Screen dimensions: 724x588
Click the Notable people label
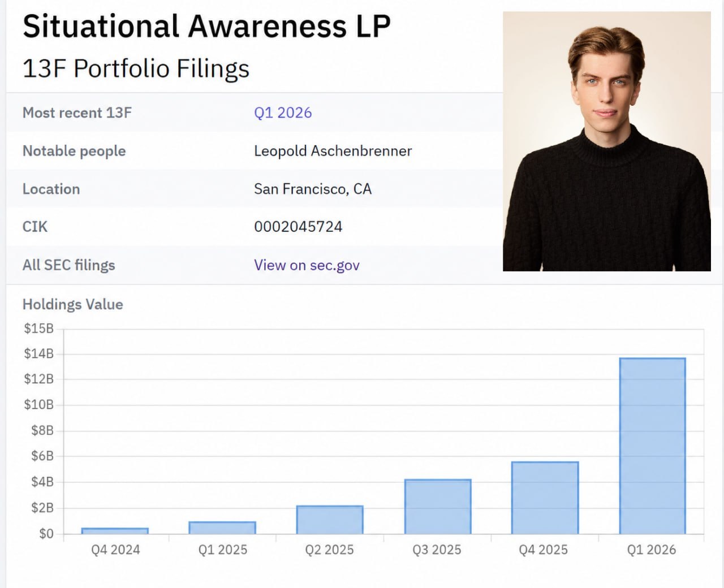coord(74,151)
